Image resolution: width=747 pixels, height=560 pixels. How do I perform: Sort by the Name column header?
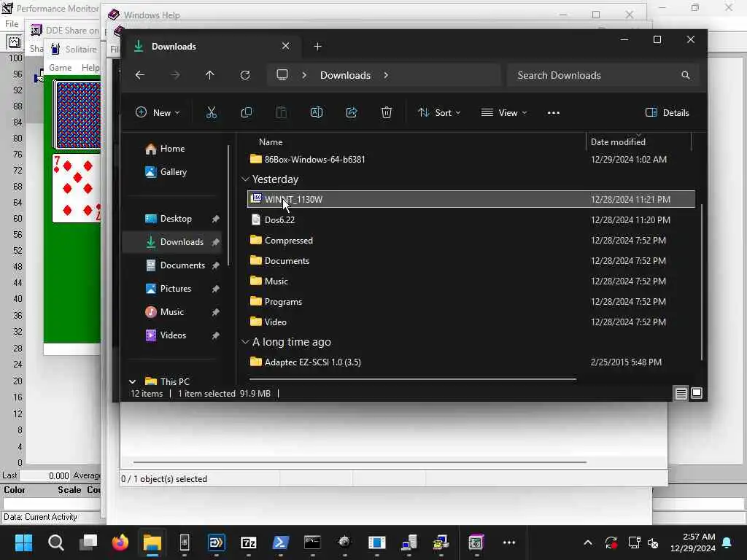(x=271, y=142)
